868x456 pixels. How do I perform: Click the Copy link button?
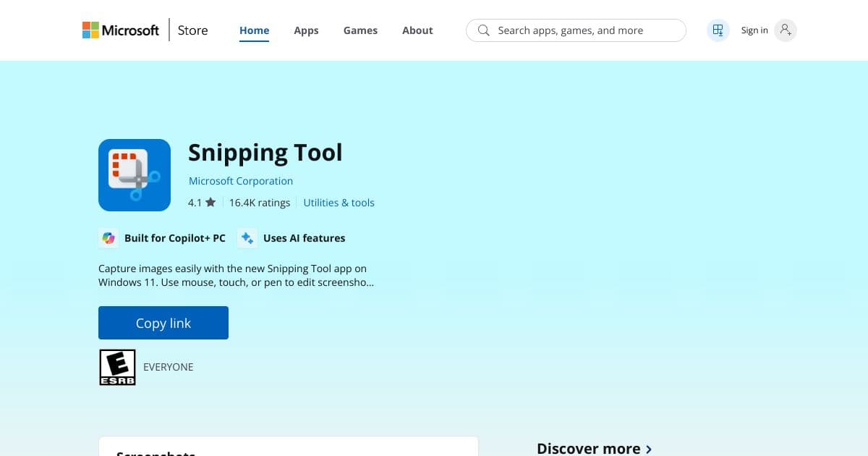(163, 323)
